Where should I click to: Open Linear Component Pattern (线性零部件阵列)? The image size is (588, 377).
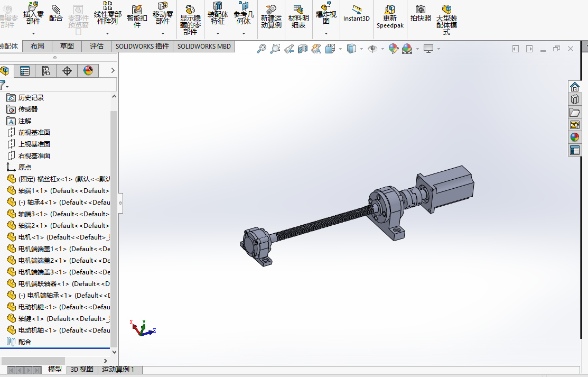click(x=108, y=14)
